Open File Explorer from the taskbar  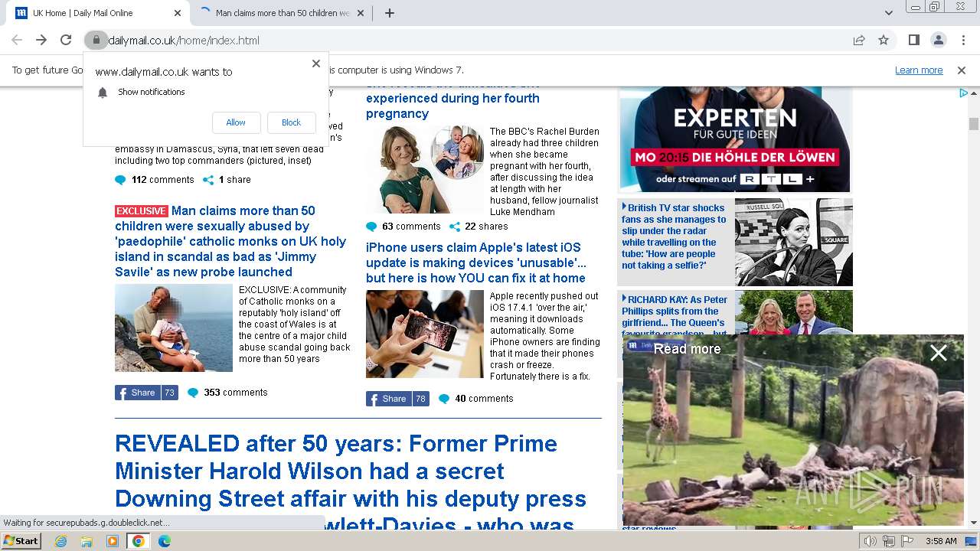pyautogui.click(x=87, y=541)
